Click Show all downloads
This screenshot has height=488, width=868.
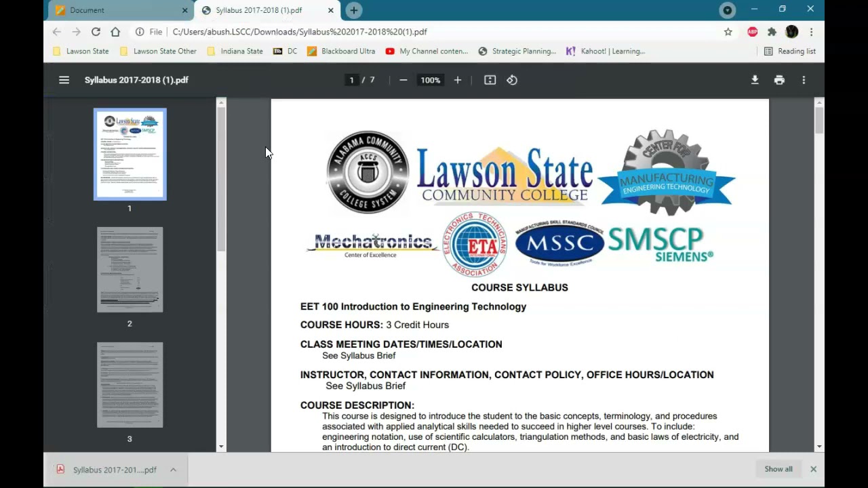(x=778, y=469)
